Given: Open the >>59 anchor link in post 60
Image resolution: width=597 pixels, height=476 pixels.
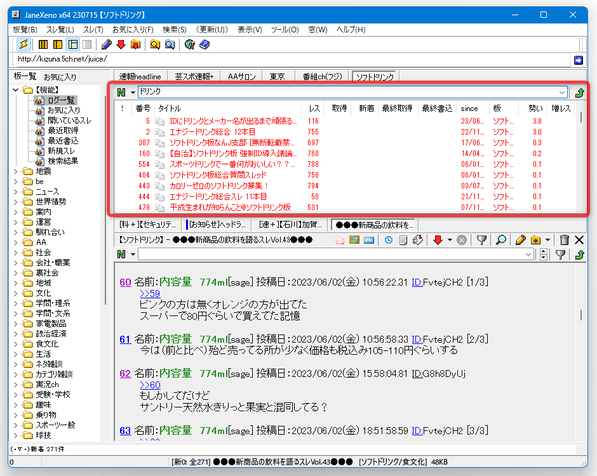Looking at the screenshot, I should point(150,294).
